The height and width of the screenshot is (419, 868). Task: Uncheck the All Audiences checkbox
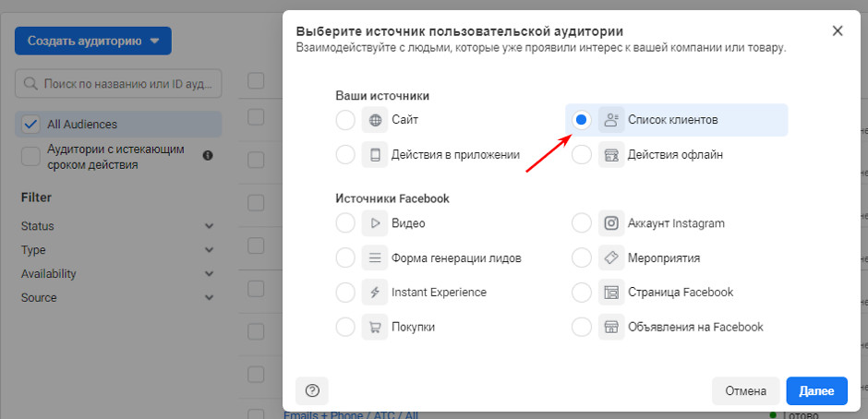30,125
